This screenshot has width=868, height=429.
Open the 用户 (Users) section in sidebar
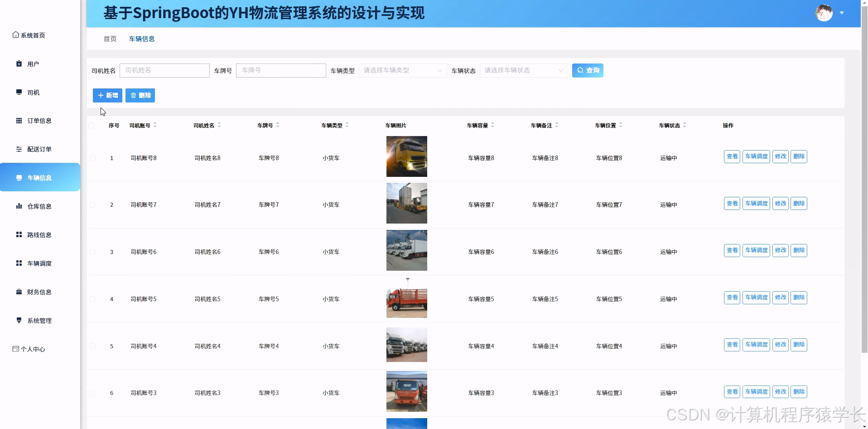[x=19, y=63]
